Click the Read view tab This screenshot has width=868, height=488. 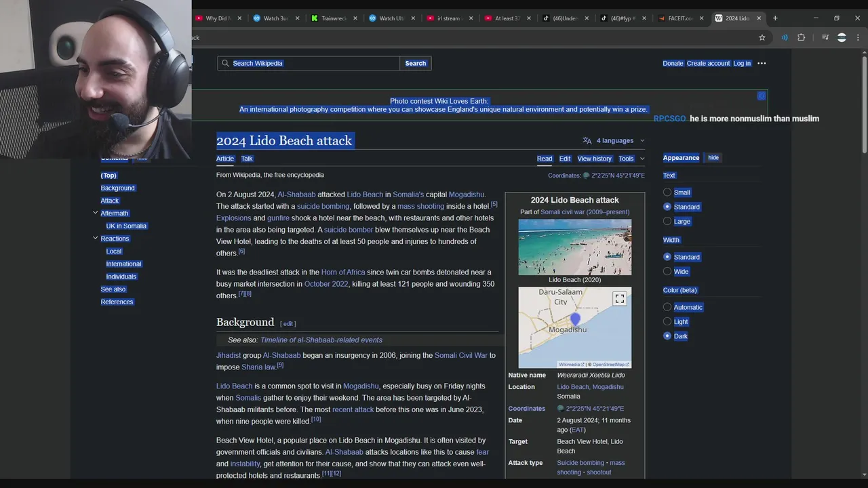point(545,159)
